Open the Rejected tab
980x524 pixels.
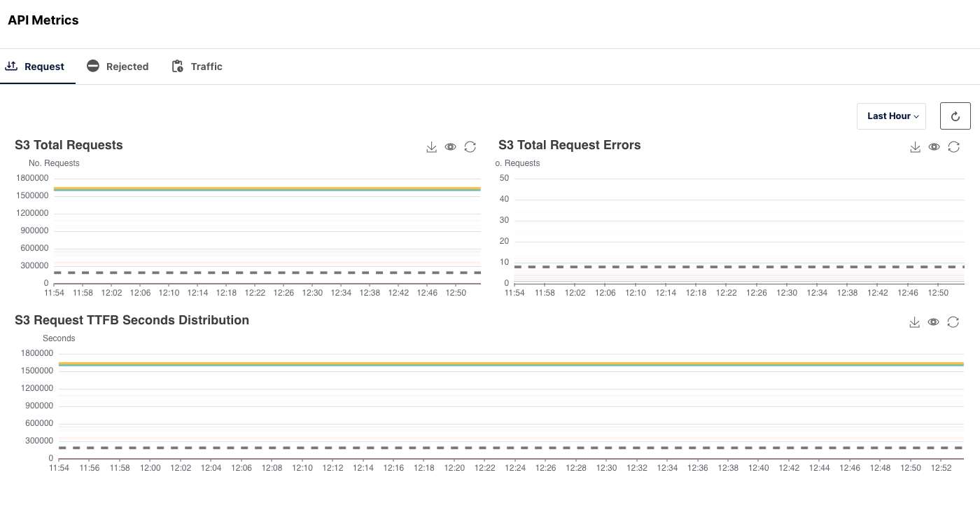(x=118, y=67)
